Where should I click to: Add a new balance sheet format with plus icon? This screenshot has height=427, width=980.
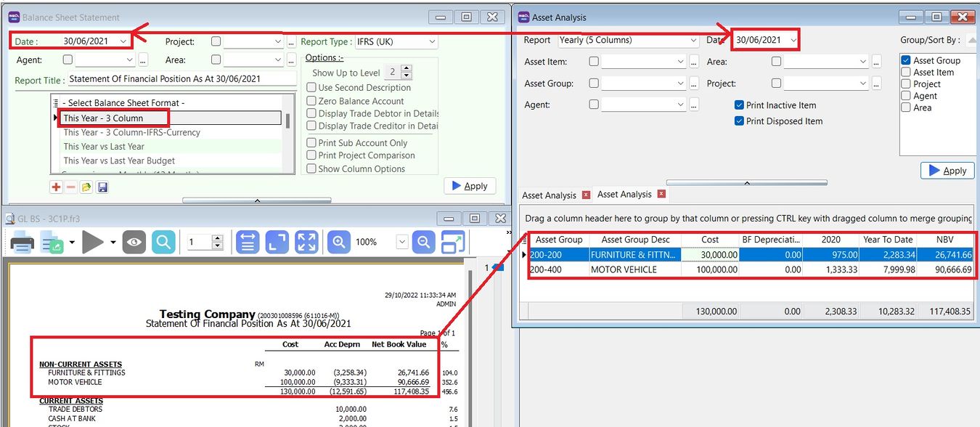click(56, 187)
